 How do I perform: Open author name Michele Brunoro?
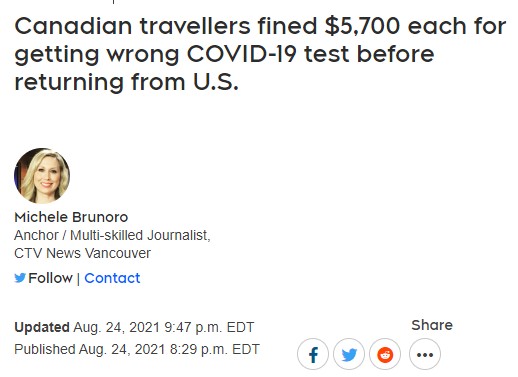[x=71, y=217]
